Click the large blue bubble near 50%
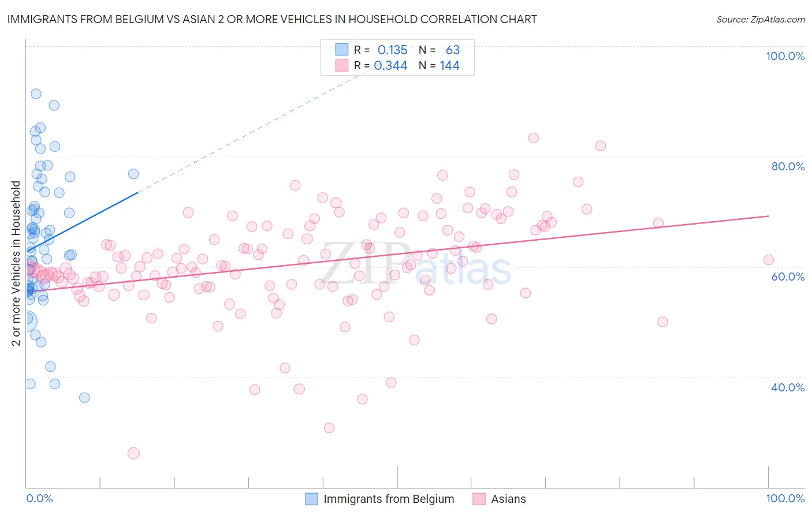Image resolution: width=812 pixels, height=515 pixels. pos(27,321)
